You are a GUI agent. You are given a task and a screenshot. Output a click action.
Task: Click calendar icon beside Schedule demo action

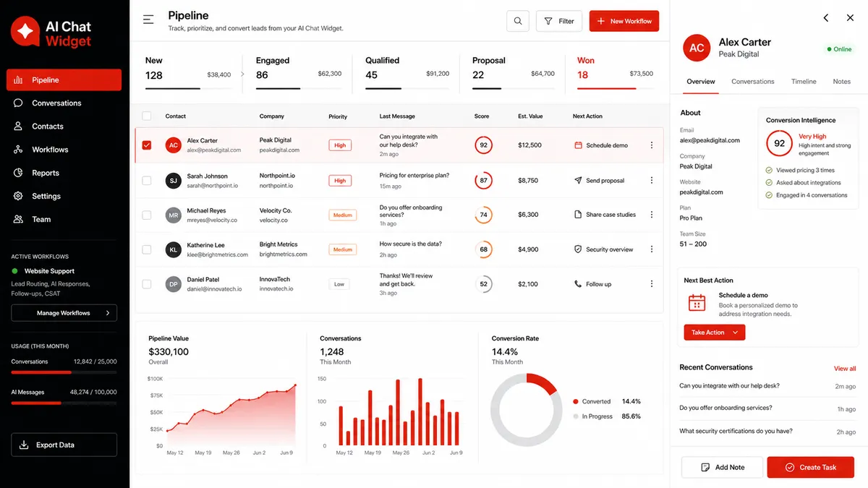(578, 145)
